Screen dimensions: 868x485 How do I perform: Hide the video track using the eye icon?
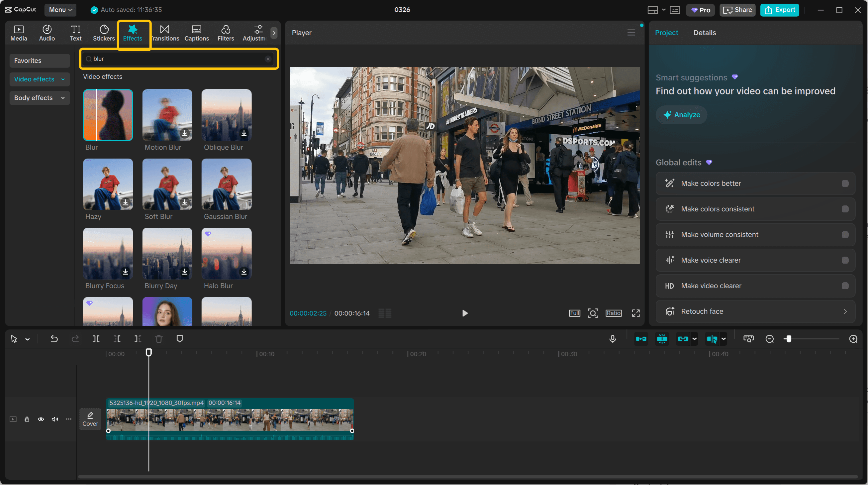pyautogui.click(x=41, y=419)
